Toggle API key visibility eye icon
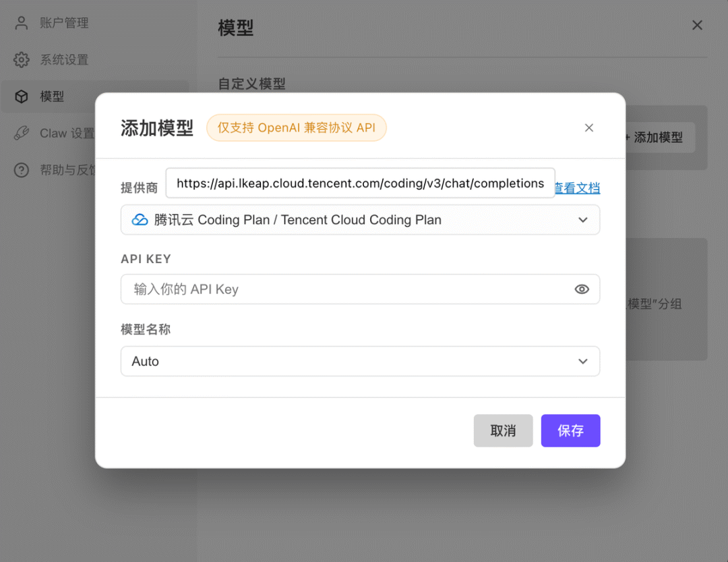The image size is (728, 562). coord(582,289)
